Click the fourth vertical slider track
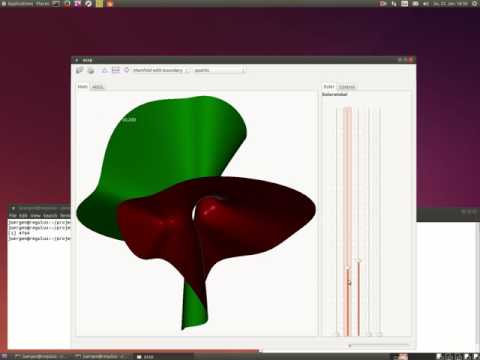Viewport: 480px width, 360px height. point(369,221)
